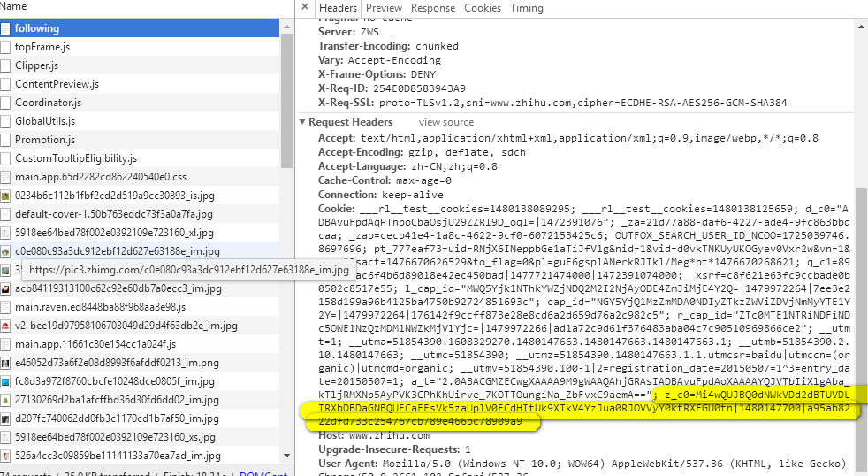Select the following request row

point(140,28)
